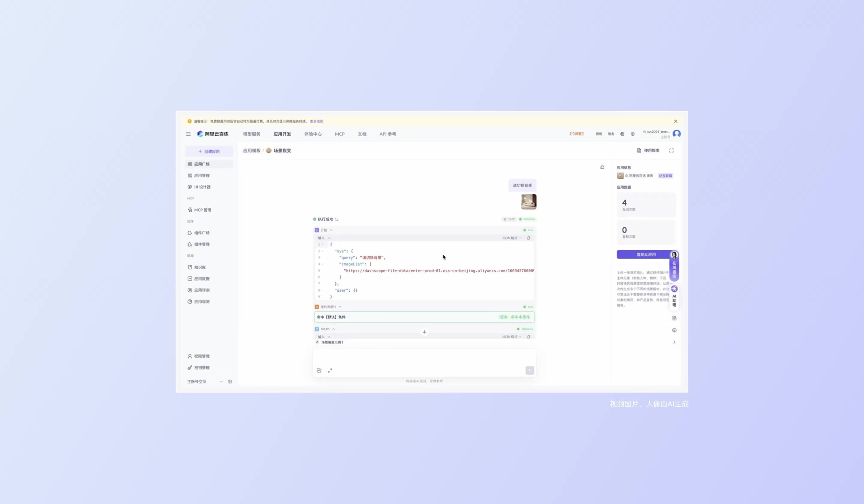The height and width of the screenshot is (504, 864).
Task: Collapse the 开始 node section
Action: (x=331, y=230)
